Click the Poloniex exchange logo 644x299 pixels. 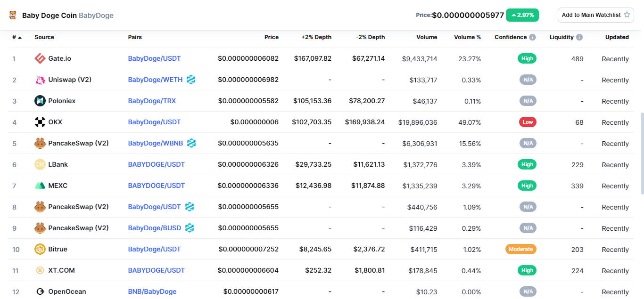coord(40,101)
